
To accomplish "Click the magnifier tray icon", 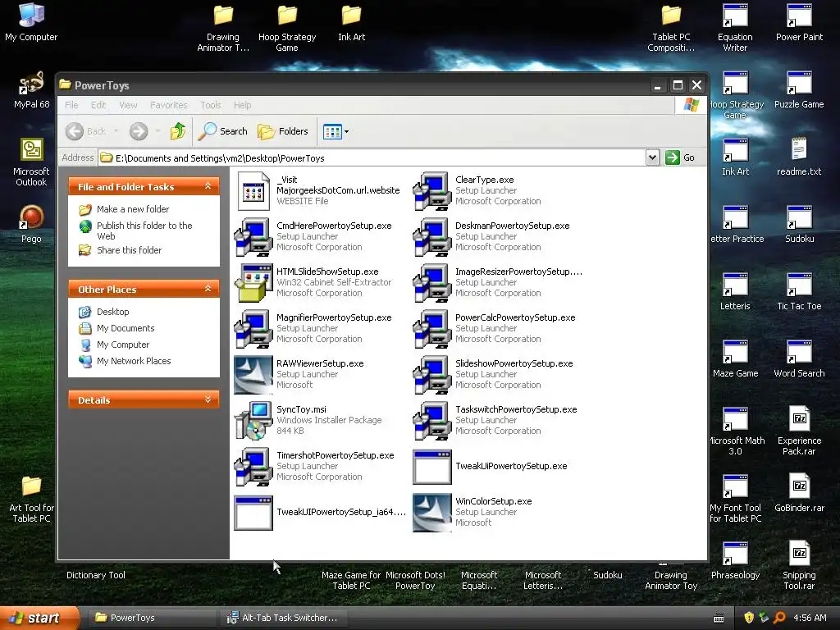I will [x=779, y=618].
